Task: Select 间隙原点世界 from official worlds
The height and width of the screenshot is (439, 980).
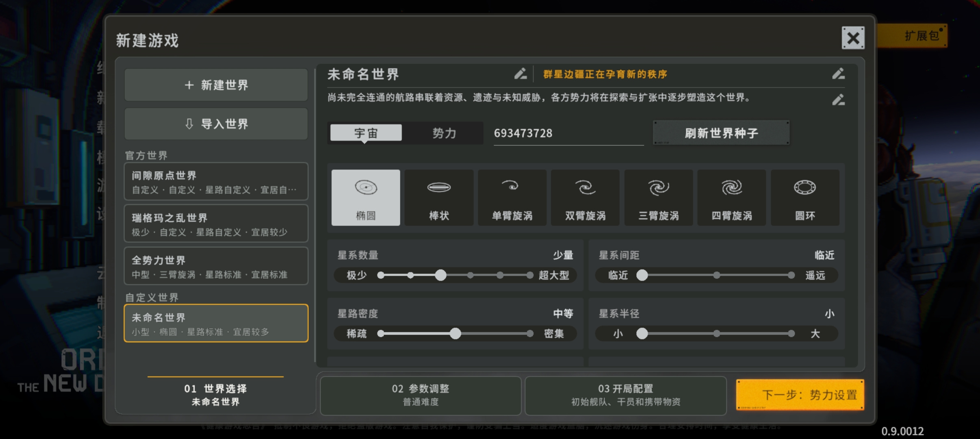Action: (216, 182)
